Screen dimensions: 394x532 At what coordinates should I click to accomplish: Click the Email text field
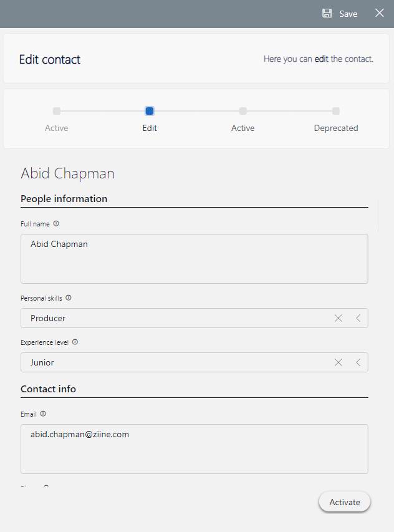tap(195, 449)
